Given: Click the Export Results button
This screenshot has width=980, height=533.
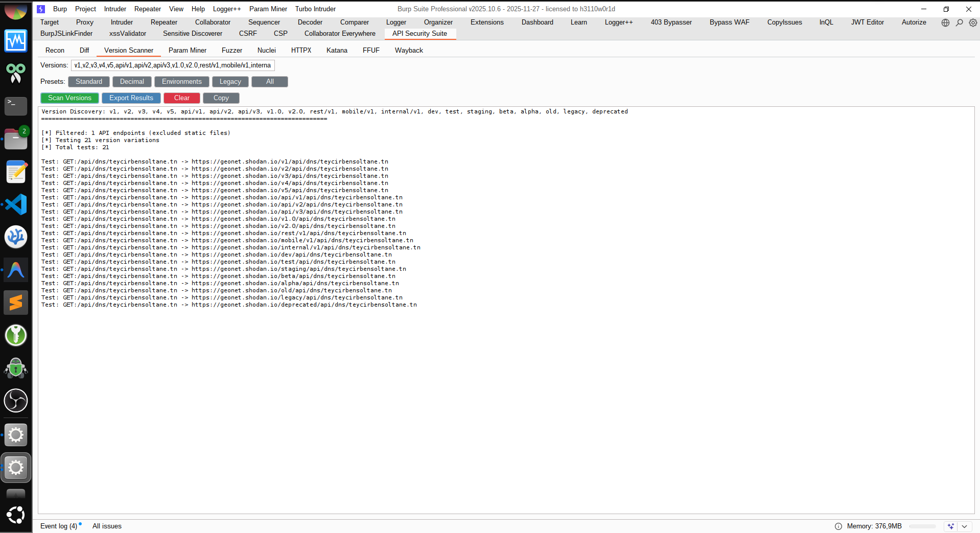Looking at the screenshot, I should coord(131,98).
